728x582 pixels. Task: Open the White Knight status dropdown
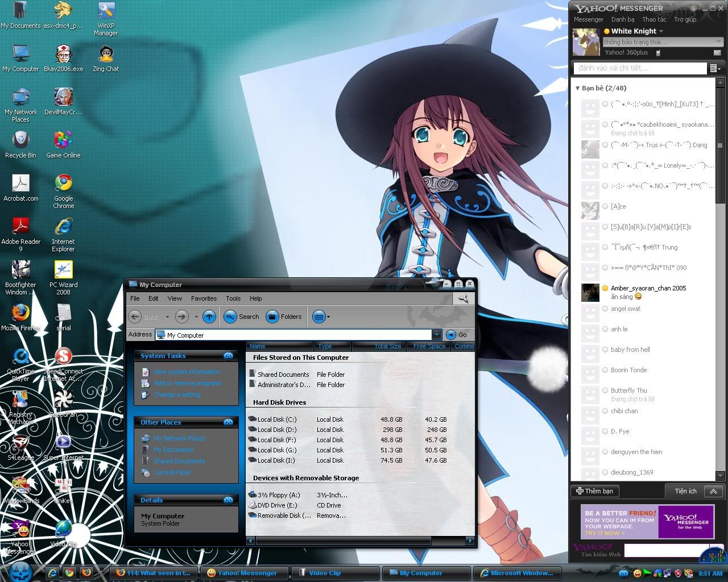[x=661, y=31]
